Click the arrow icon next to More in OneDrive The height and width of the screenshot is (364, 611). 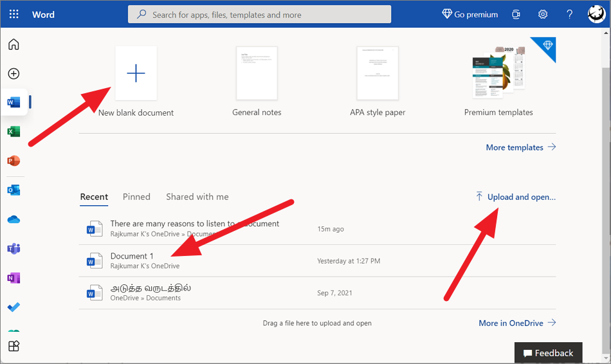pos(552,323)
